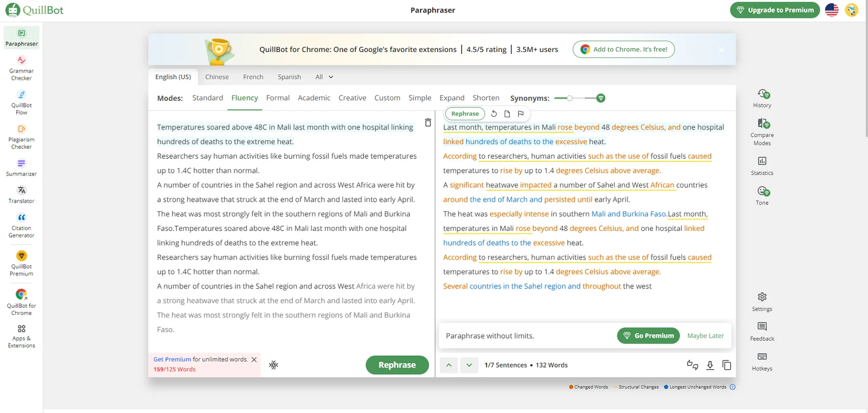This screenshot has height=413, width=868.
Task: Open the Plagiarism Checker from sidebar
Action: tap(21, 137)
